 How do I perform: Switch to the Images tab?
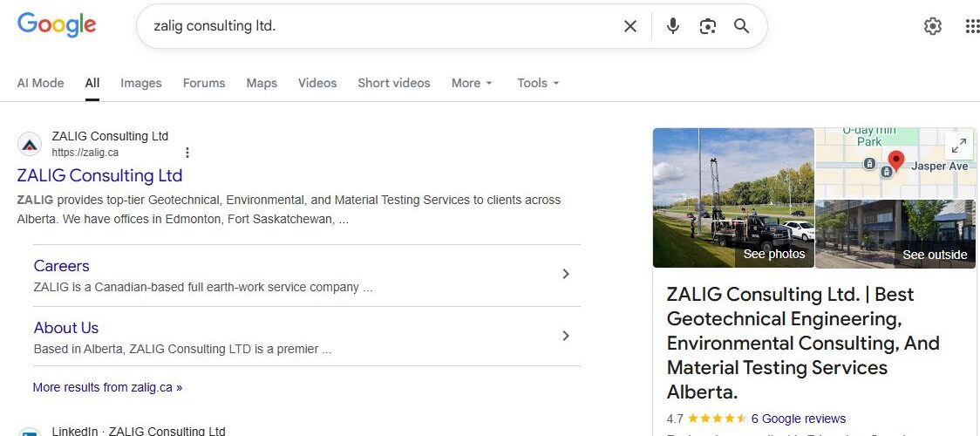point(141,83)
